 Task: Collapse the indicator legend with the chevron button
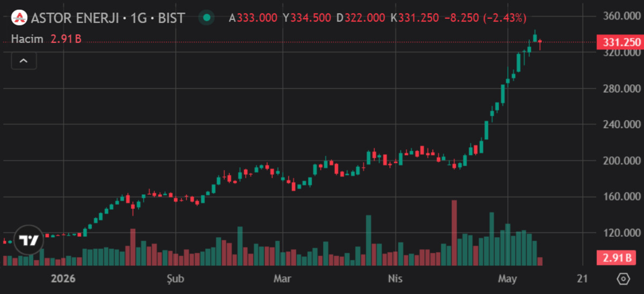(x=24, y=61)
